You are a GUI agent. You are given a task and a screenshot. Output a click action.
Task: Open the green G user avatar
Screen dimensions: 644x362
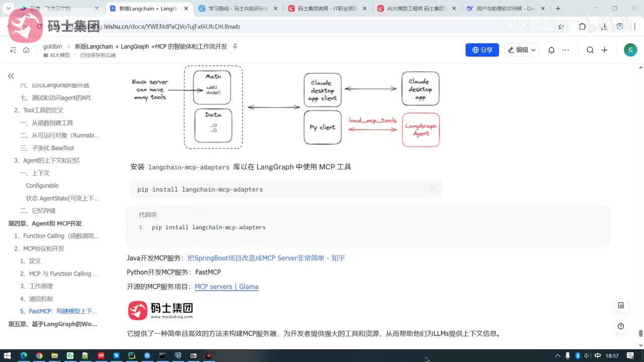tap(630, 50)
